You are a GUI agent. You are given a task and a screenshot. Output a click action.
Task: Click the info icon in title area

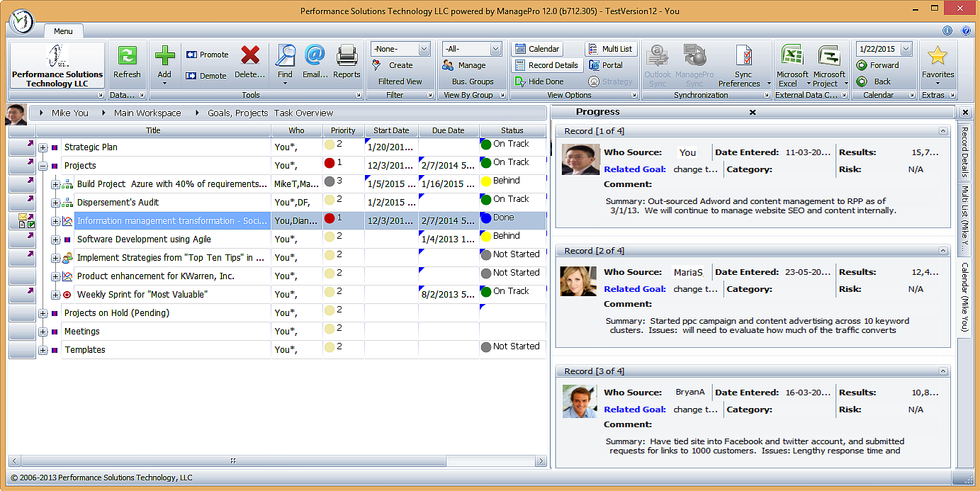947,30
